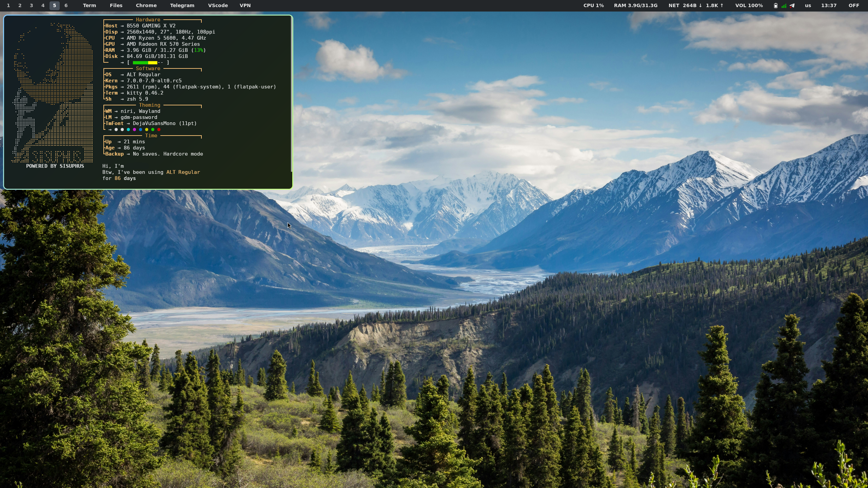Click the Telegram tray icon
Screen dimensions: 868x488
point(792,5)
